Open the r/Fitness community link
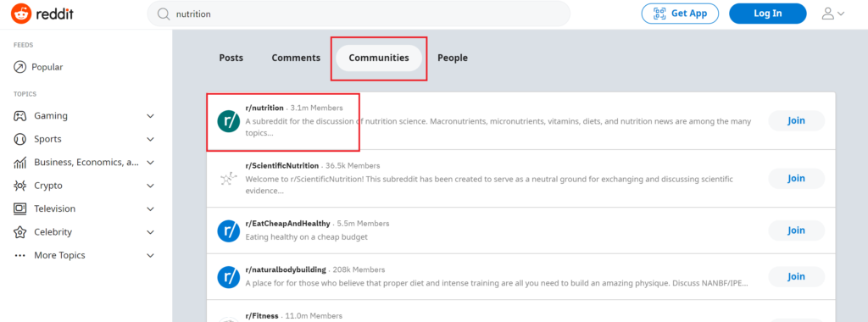Viewport: 868px width, 322px height. tap(262, 316)
